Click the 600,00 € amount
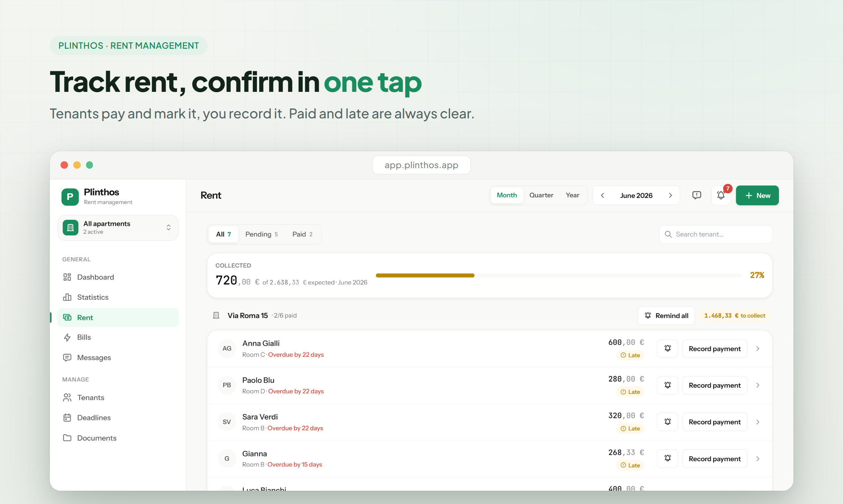Screen dimensions: 843x504 point(626,342)
